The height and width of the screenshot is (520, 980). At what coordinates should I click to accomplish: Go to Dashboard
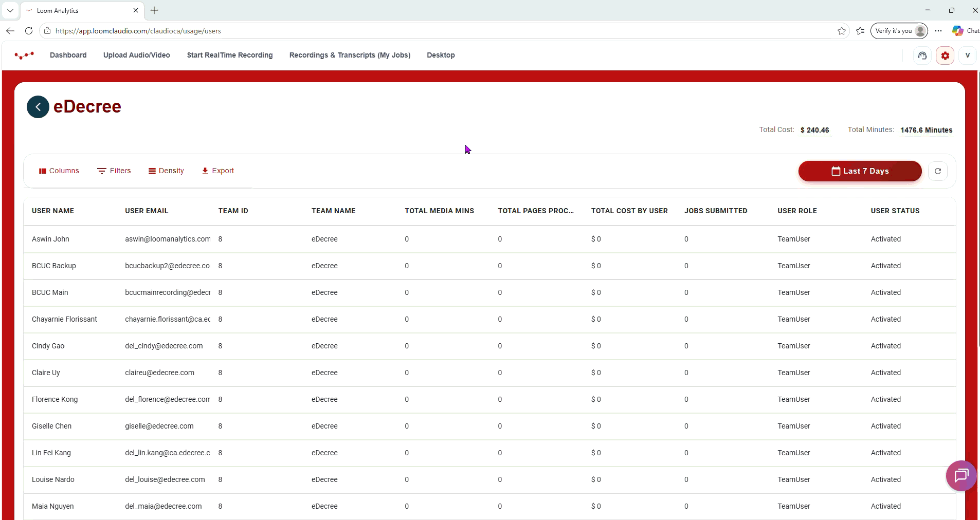pyautogui.click(x=68, y=55)
